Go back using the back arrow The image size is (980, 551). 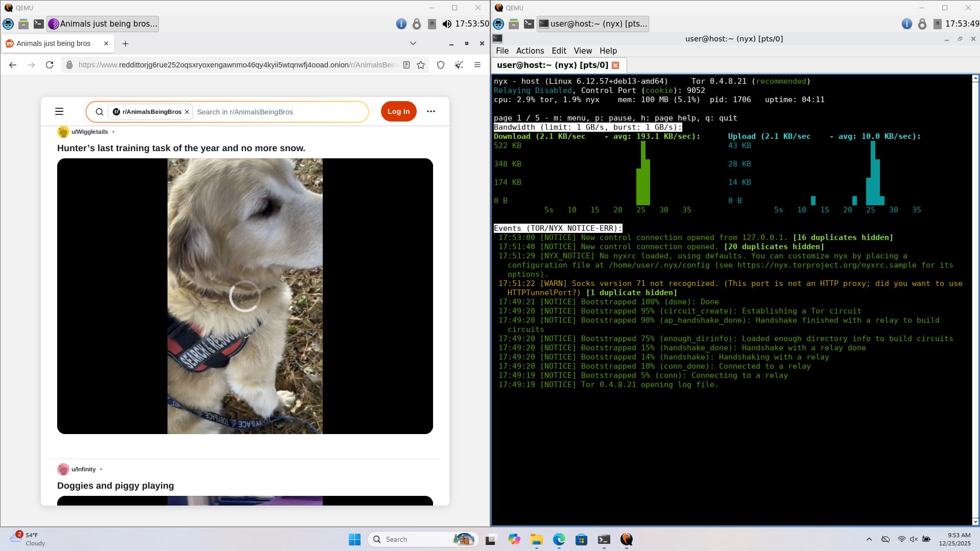coord(12,65)
